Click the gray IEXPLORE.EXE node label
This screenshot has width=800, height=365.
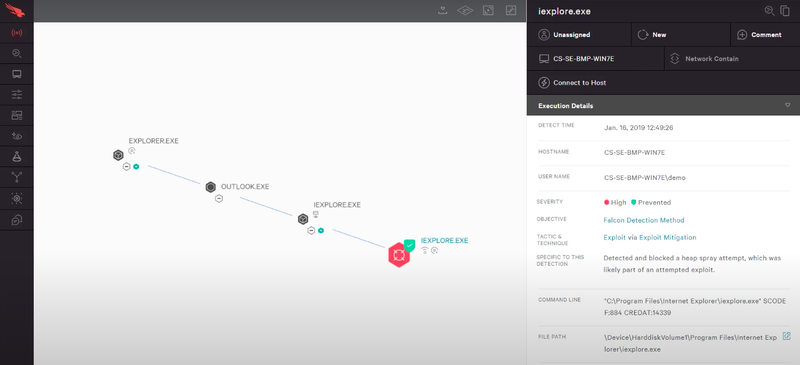pos(337,205)
